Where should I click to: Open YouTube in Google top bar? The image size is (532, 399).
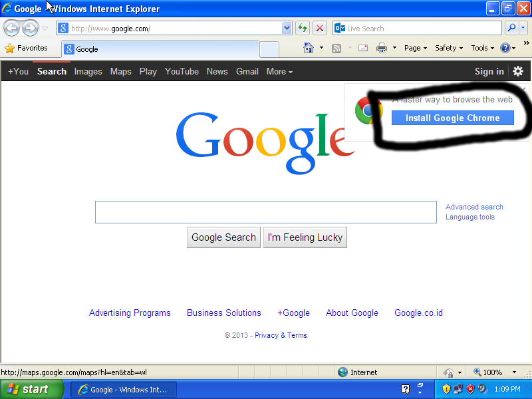pos(182,71)
